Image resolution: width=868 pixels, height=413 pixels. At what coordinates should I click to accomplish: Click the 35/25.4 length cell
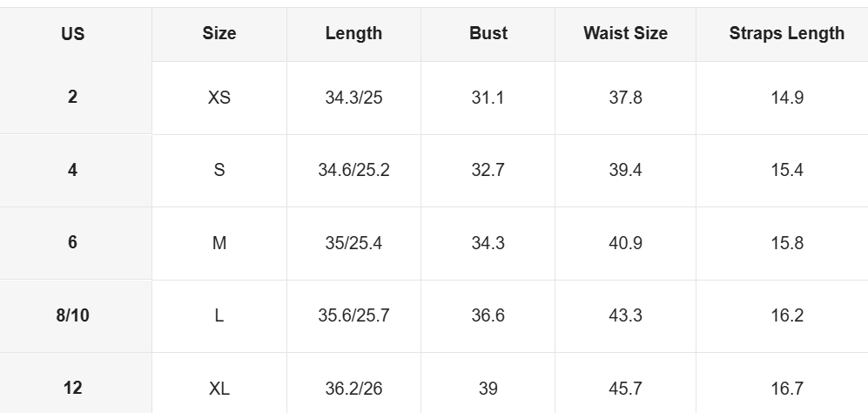[353, 243]
